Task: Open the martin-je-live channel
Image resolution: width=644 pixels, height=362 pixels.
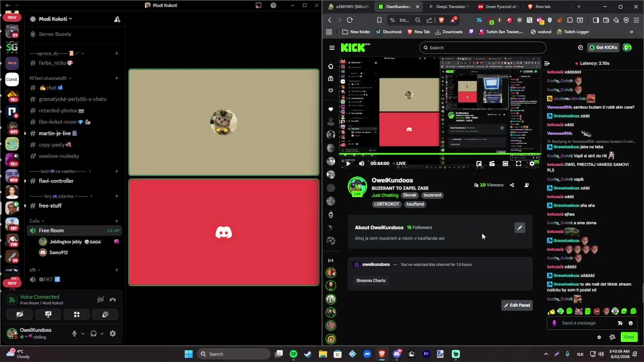Action: tap(58, 133)
